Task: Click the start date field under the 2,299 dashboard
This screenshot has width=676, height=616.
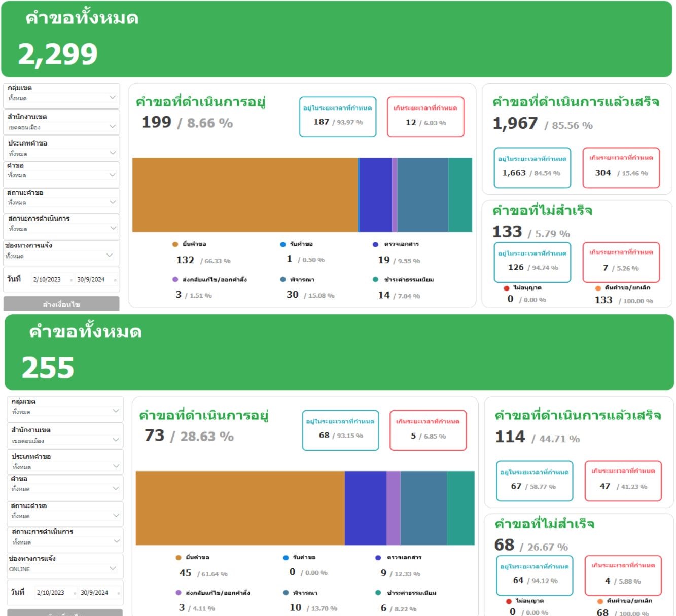Action: (47, 279)
